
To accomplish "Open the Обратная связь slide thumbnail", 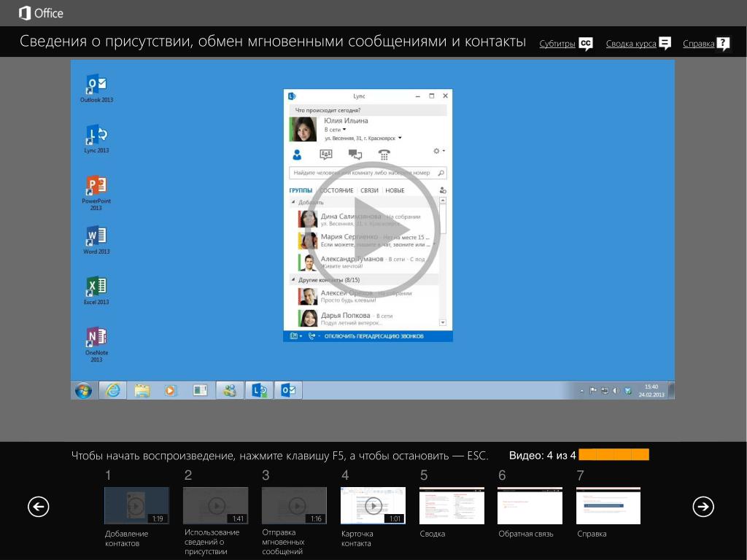I will (530, 505).
